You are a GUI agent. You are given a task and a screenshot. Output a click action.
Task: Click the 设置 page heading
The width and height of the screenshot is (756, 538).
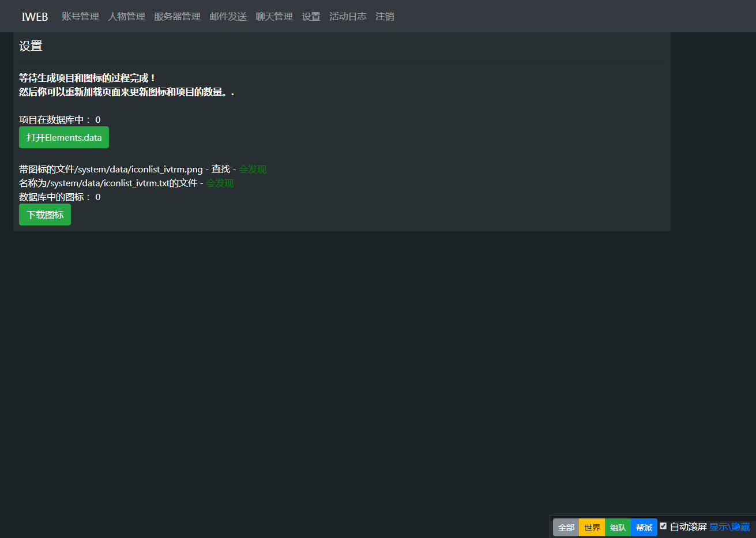pyautogui.click(x=31, y=46)
